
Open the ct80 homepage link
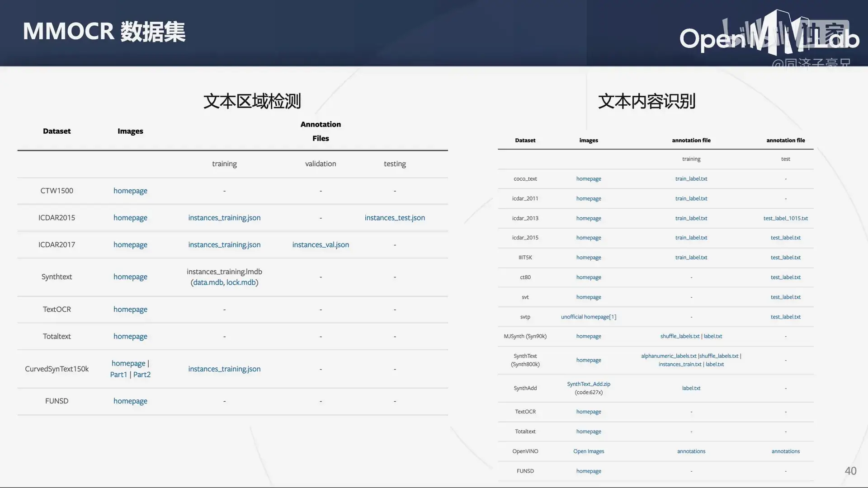589,277
